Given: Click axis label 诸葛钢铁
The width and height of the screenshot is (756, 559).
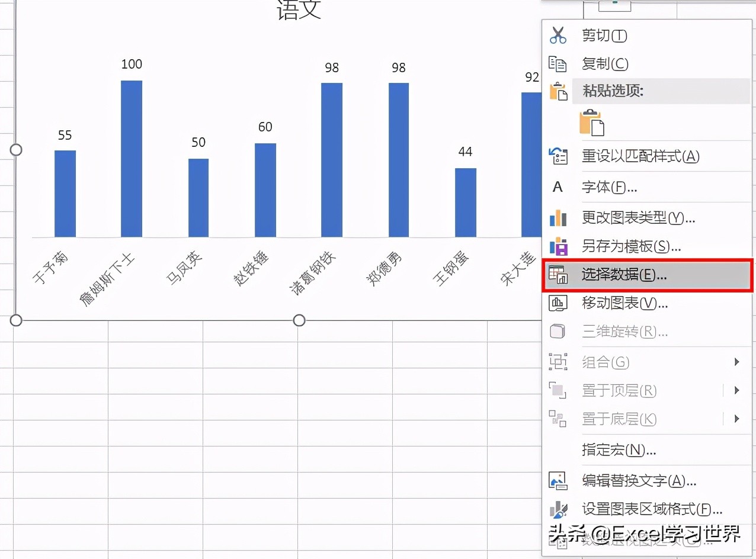Looking at the screenshot, I should (x=313, y=272).
